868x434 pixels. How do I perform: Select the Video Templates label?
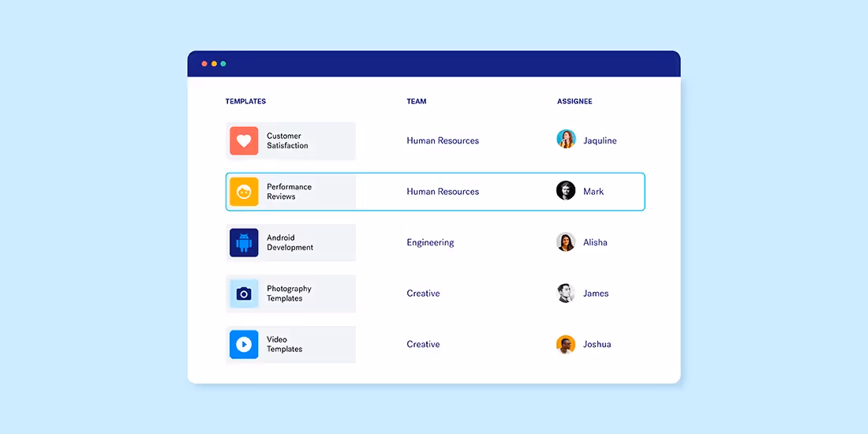285,344
